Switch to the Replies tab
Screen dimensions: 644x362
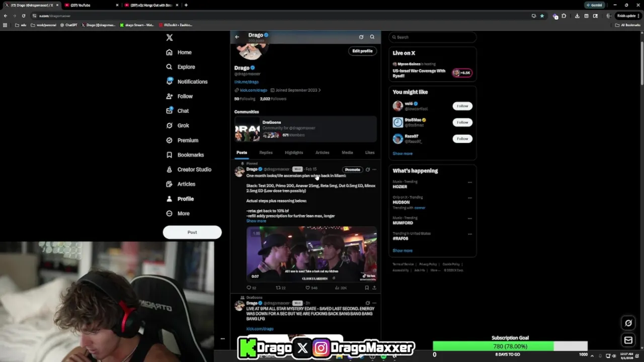tap(266, 152)
